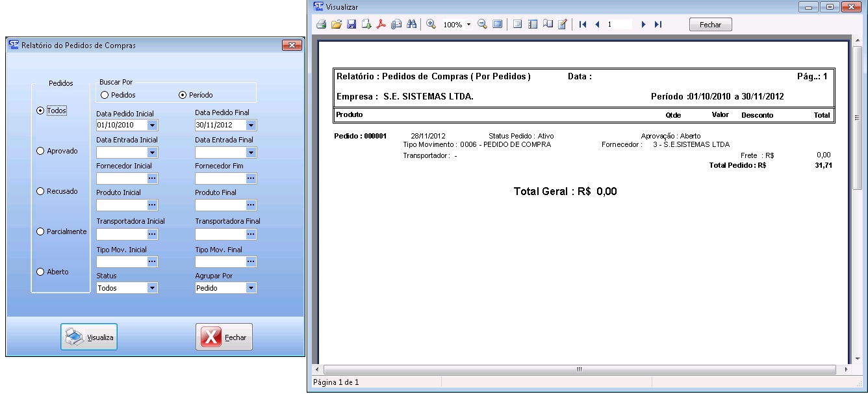Viewport: 868px width, 394px height.
Task: Choose the Recusado pedidos option
Action: point(41,191)
